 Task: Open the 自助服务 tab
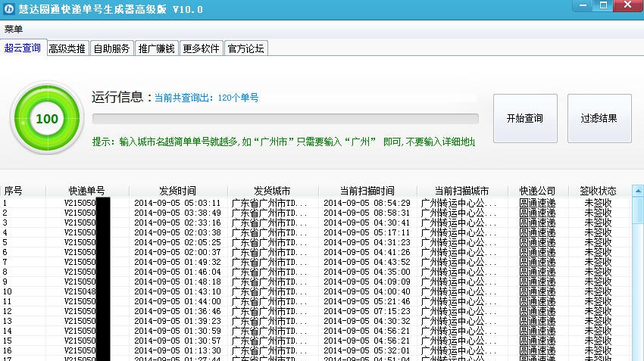tap(111, 48)
